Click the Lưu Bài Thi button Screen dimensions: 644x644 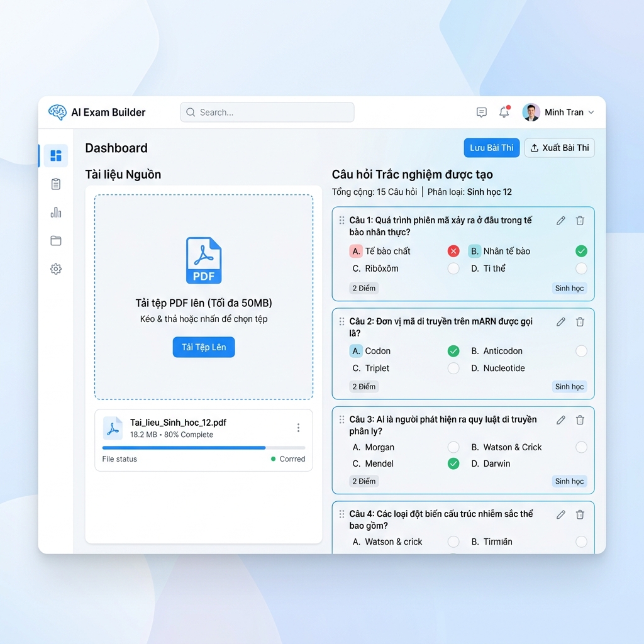(x=492, y=148)
